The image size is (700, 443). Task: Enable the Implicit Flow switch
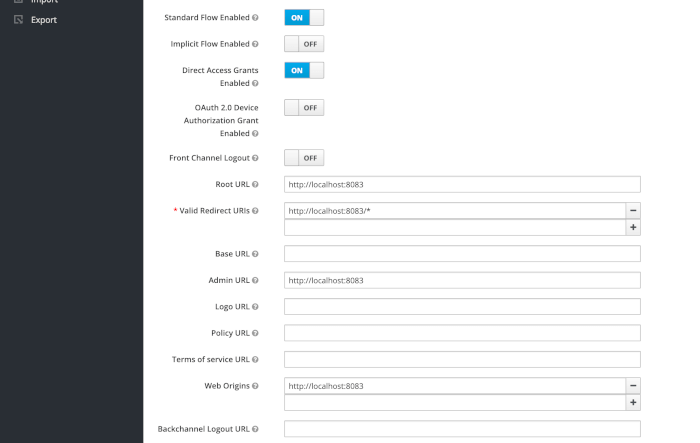tap(304, 44)
